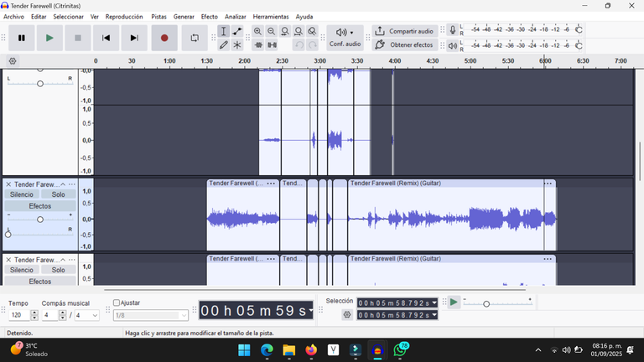Click the microphone record meter icon
The image size is (644, 362).
(x=452, y=30)
